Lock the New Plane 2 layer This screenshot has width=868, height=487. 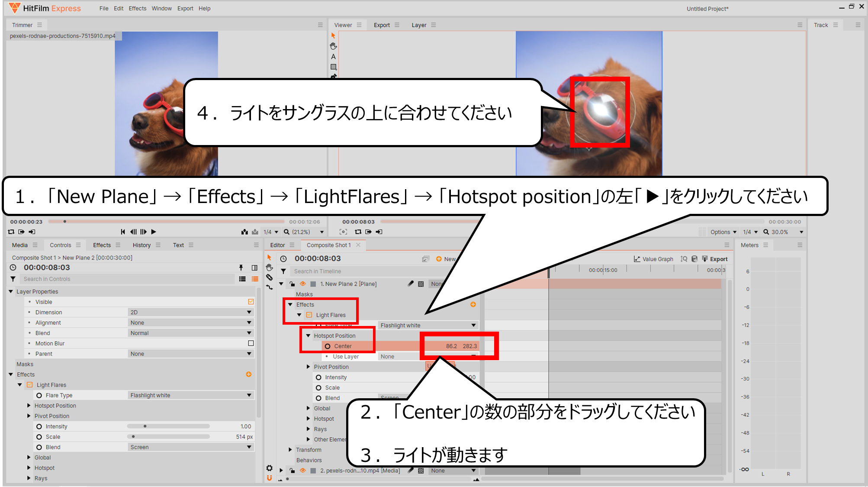tap(292, 284)
